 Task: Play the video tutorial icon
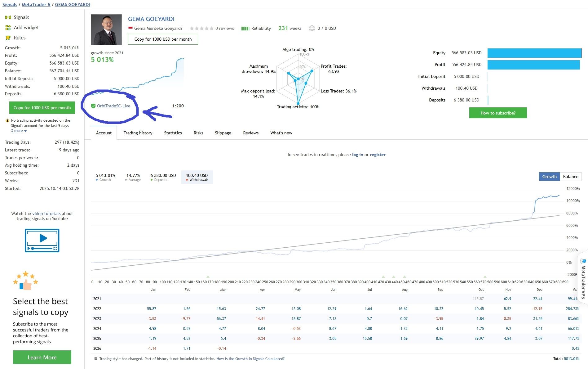[42, 240]
